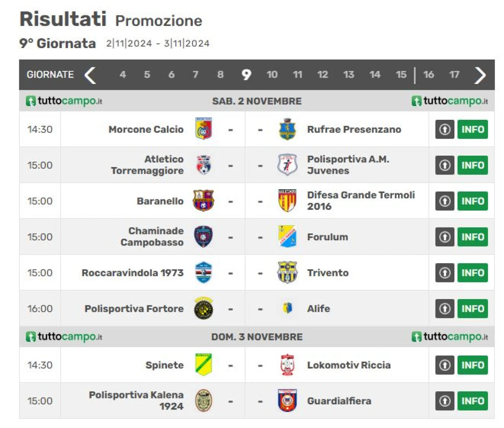Click the arrow icon for Morcone Calcio match
The width and height of the screenshot is (504, 428).
[x=445, y=129]
